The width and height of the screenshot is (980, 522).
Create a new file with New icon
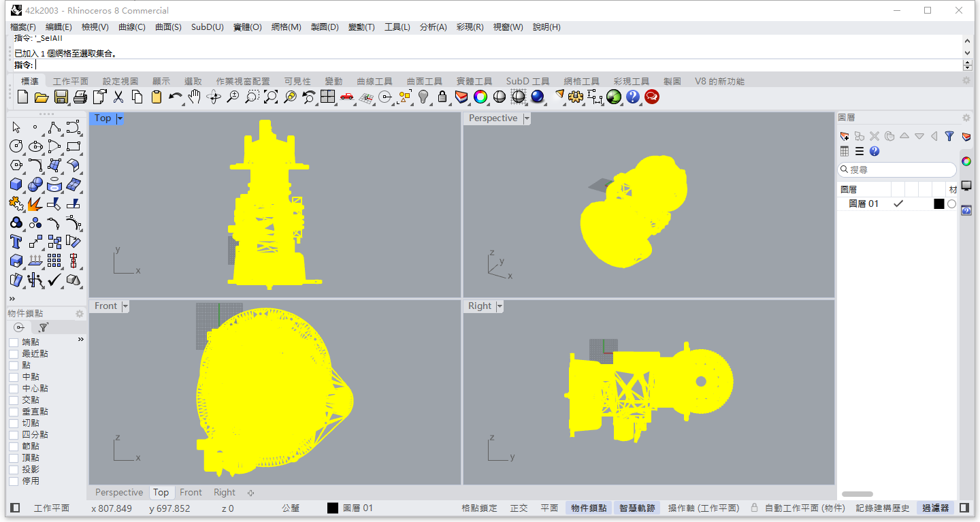[22, 97]
